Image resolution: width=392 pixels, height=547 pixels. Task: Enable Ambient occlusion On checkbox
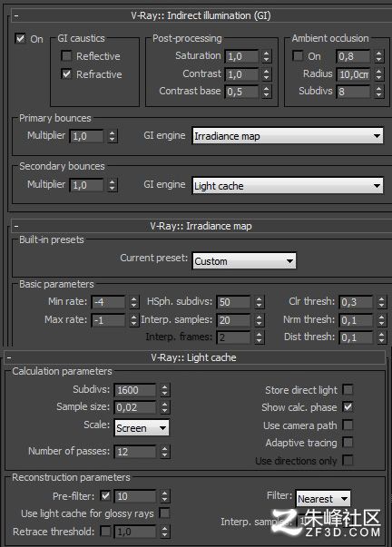(298, 56)
